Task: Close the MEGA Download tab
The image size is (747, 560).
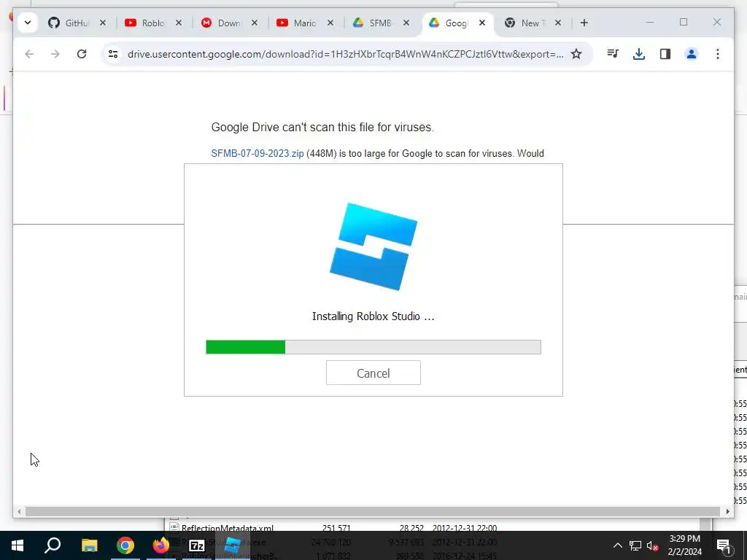Action: coord(255,23)
